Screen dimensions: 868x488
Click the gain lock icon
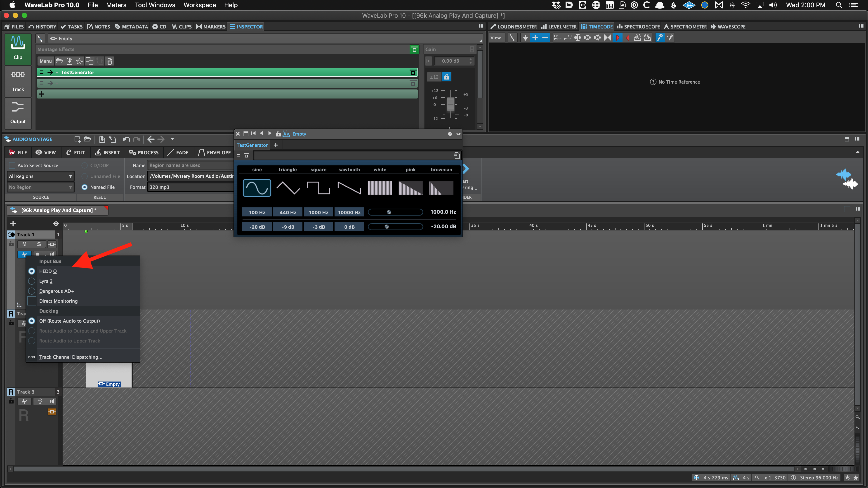click(x=446, y=77)
